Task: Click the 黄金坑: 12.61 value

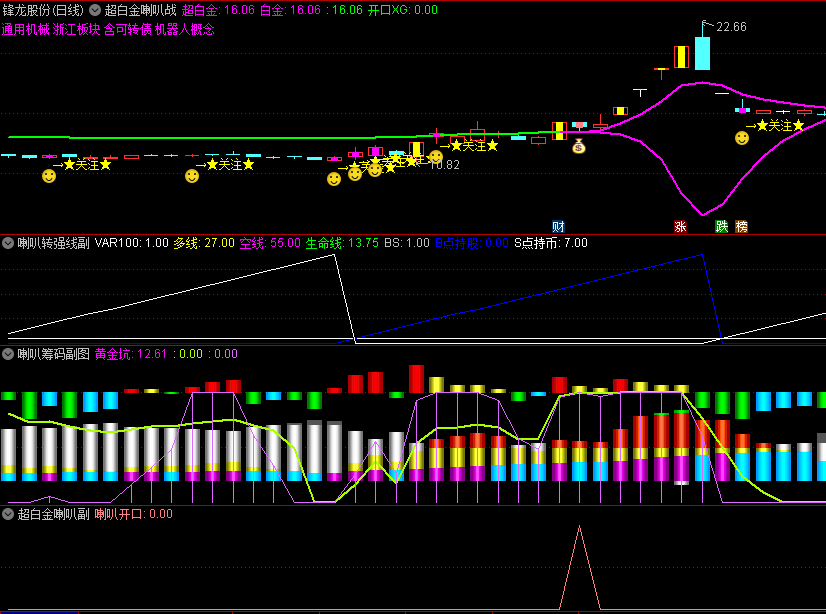Action: click(131, 354)
